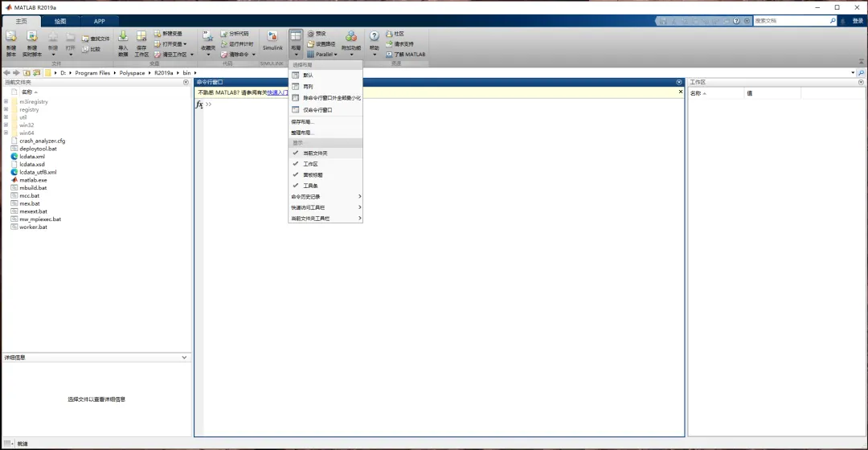
Task: Expand the util folder in the tree
Action: point(6,117)
